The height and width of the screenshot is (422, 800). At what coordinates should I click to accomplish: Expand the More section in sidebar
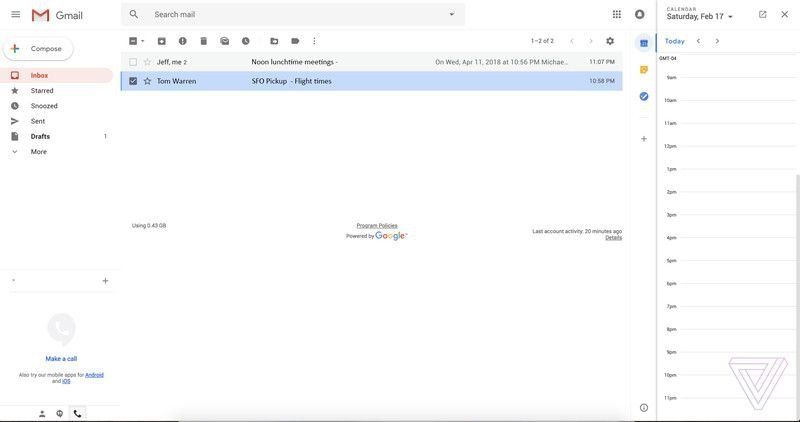(x=38, y=152)
